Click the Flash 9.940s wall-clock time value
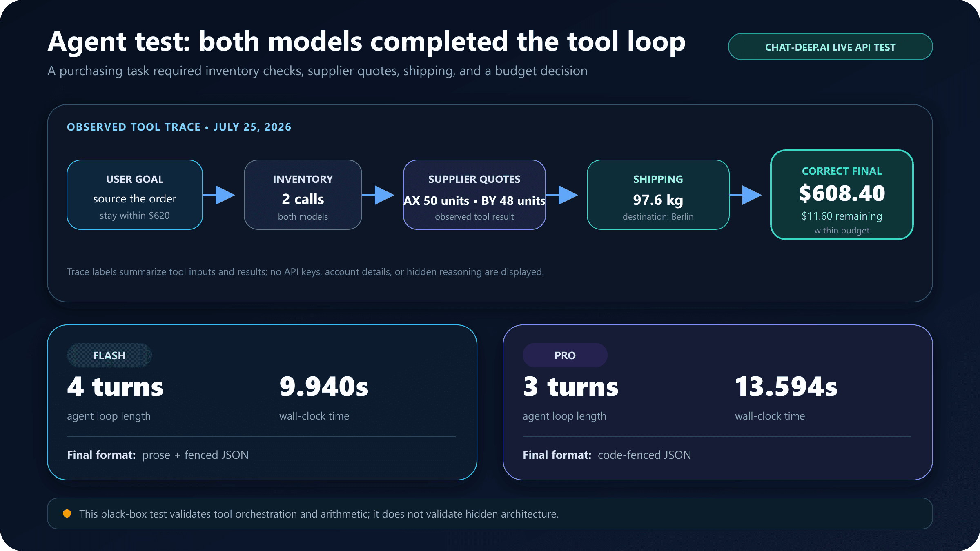Screen dimensions: 980x551 (324, 387)
